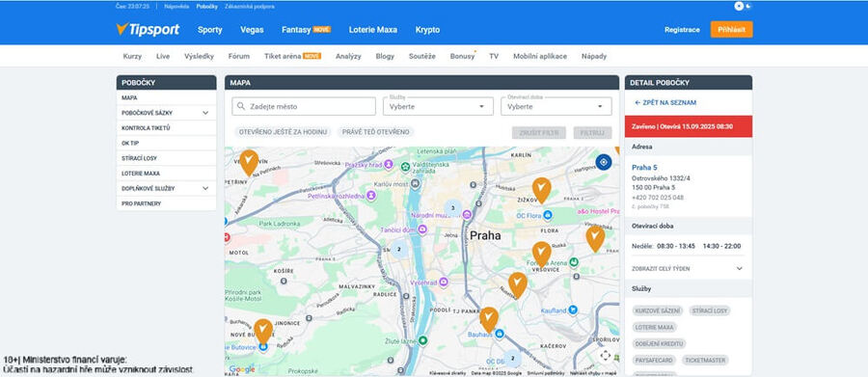Image resolution: width=868 pixels, height=377 pixels.
Task: Click the Tipsport logo
Action: point(148,29)
